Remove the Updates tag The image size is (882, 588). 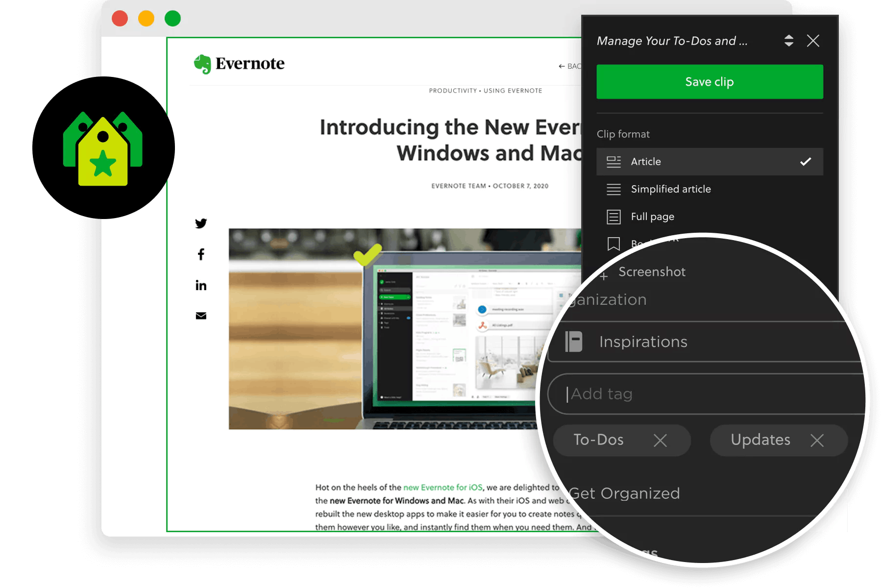817,441
